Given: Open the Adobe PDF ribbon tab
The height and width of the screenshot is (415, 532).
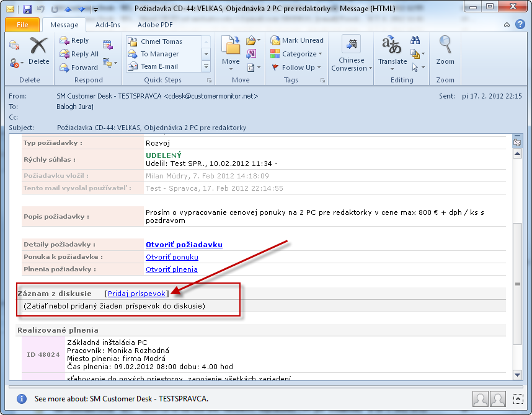Looking at the screenshot, I should (x=155, y=25).
